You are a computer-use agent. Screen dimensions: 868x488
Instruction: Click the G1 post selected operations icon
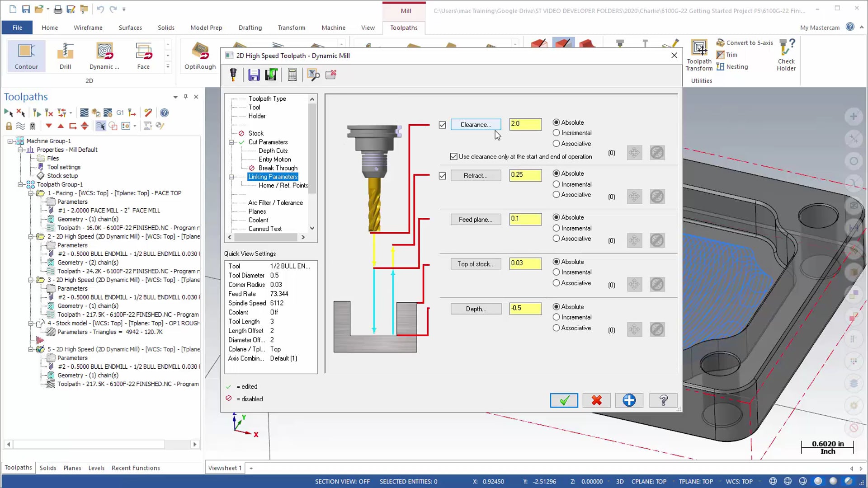pos(120,113)
